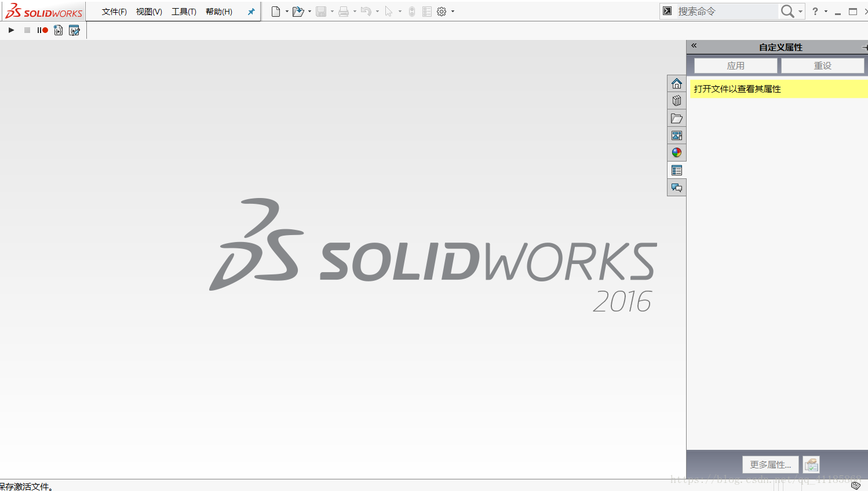Expand the Undo dropdown arrow
The width and height of the screenshot is (868, 491).
377,12
